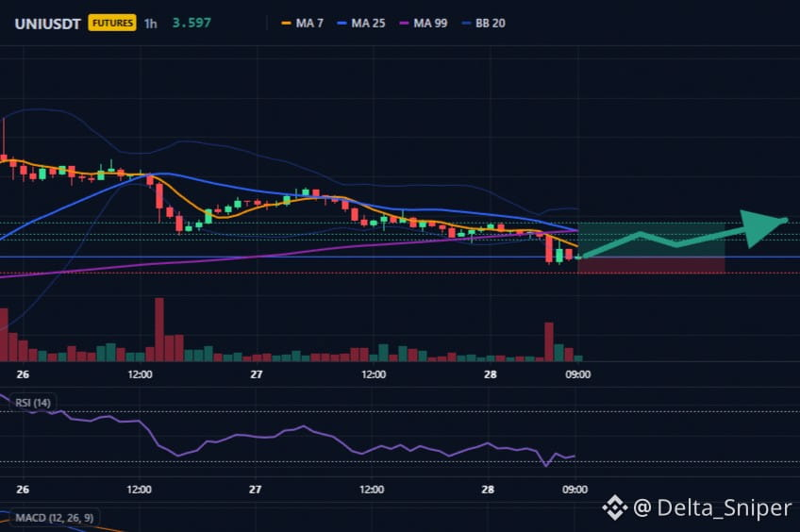The height and width of the screenshot is (532, 800).
Task: Click the 26 date label on the price chart time axis
Action: (x=23, y=374)
